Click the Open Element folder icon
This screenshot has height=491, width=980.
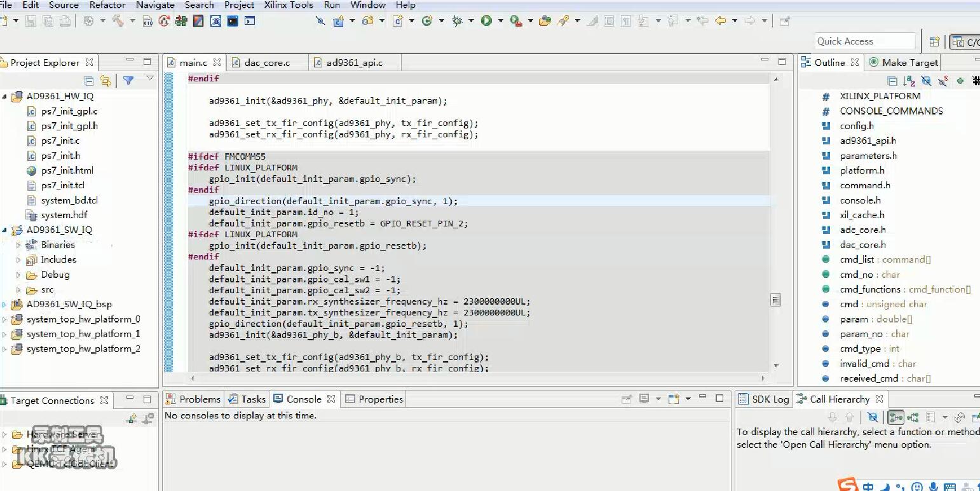pyautogui.click(x=545, y=21)
